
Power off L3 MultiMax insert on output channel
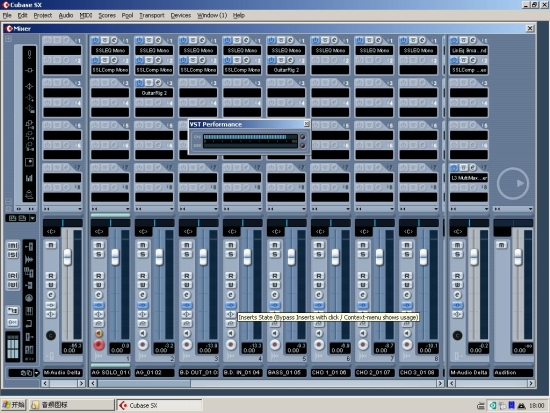click(x=454, y=168)
